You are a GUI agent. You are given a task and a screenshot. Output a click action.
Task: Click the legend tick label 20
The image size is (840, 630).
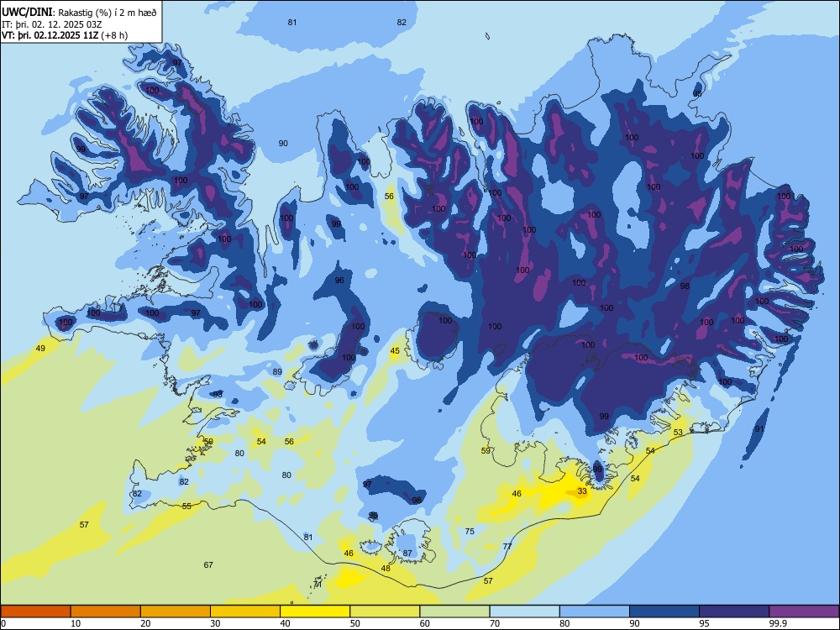[x=145, y=623]
